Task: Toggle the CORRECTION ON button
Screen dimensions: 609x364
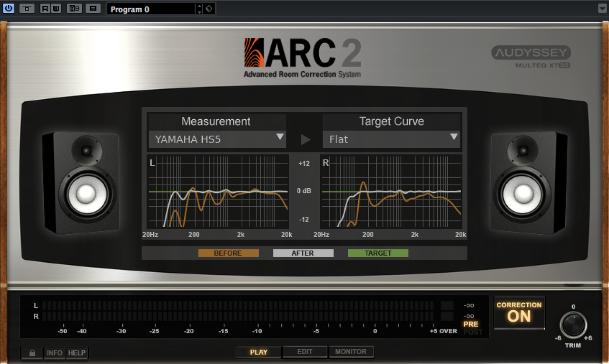Action: tap(519, 313)
